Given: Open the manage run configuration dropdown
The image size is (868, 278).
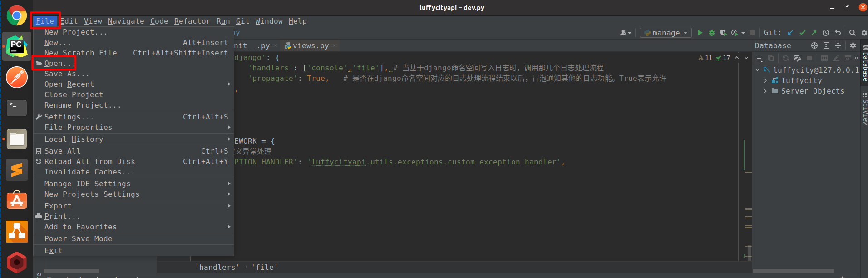Looking at the screenshot, I should [x=666, y=33].
